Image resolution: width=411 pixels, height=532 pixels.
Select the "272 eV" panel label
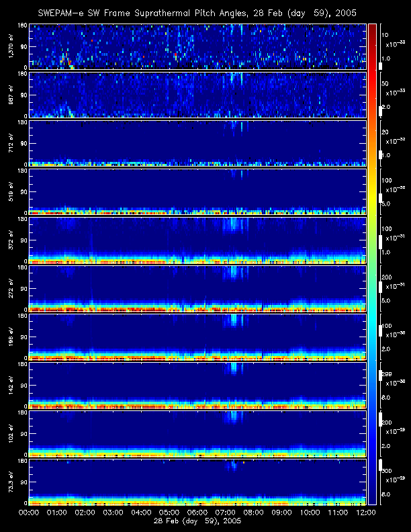pos(11,288)
